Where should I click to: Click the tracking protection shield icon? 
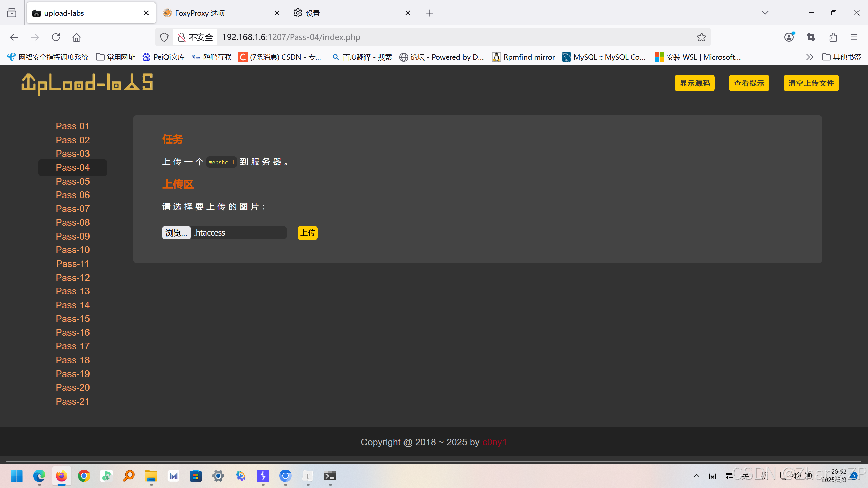coord(164,37)
